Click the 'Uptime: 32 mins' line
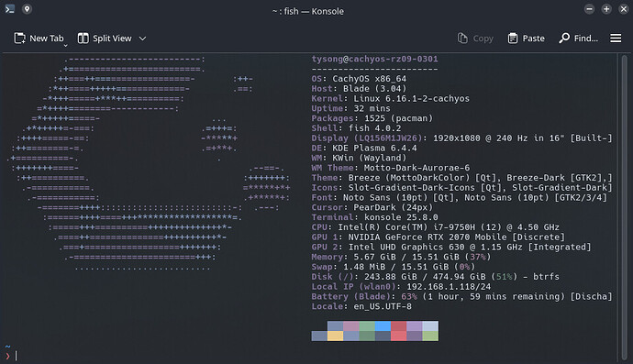This screenshot has width=633, height=364. pos(350,108)
